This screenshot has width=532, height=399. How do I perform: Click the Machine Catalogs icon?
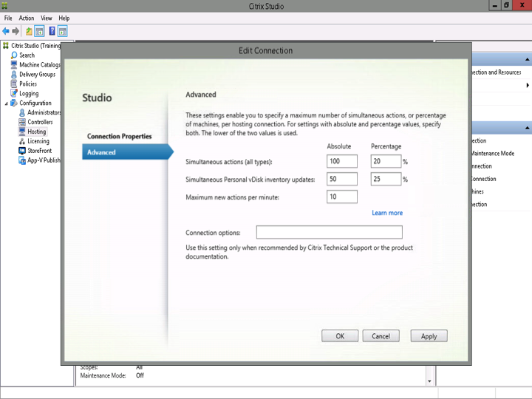14,64
